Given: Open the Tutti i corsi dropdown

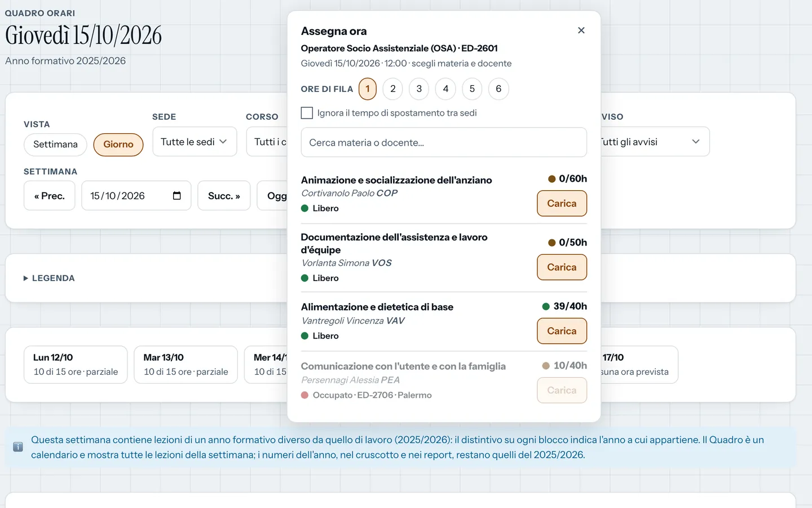Looking at the screenshot, I should [x=267, y=142].
